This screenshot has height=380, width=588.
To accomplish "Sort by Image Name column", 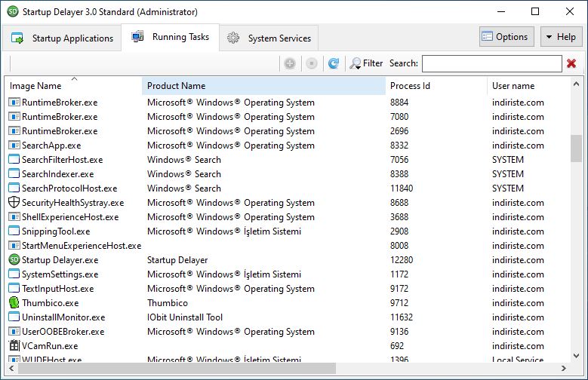I will 73,86.
